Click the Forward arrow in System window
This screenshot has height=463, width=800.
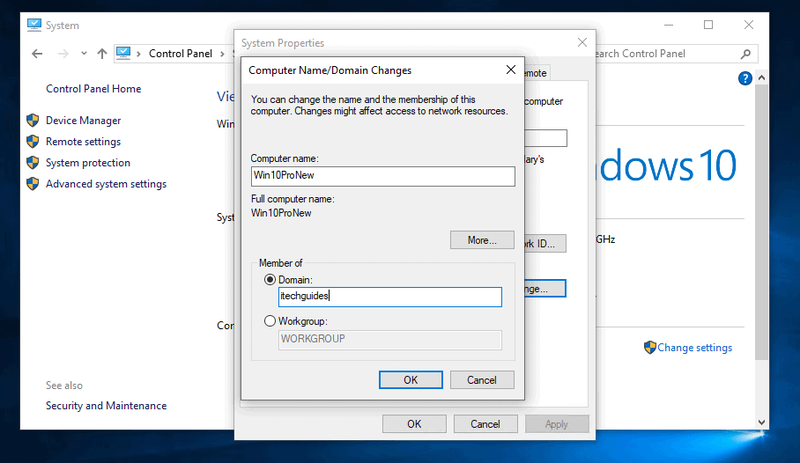coord(63,54)
